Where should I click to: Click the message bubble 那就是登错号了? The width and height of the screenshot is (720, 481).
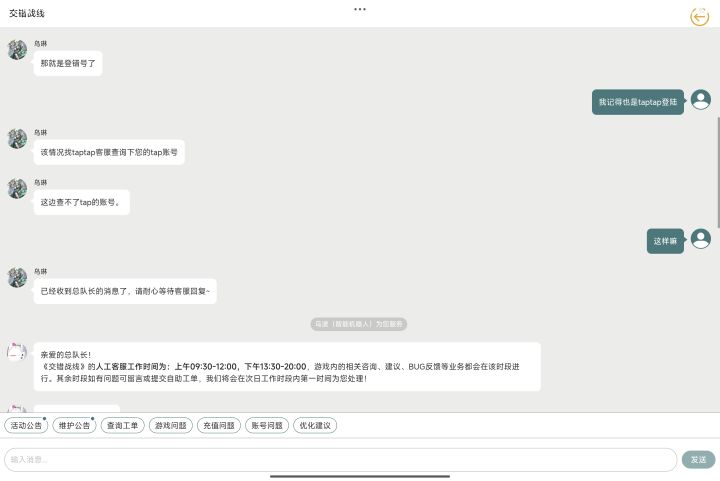point(68,63)
